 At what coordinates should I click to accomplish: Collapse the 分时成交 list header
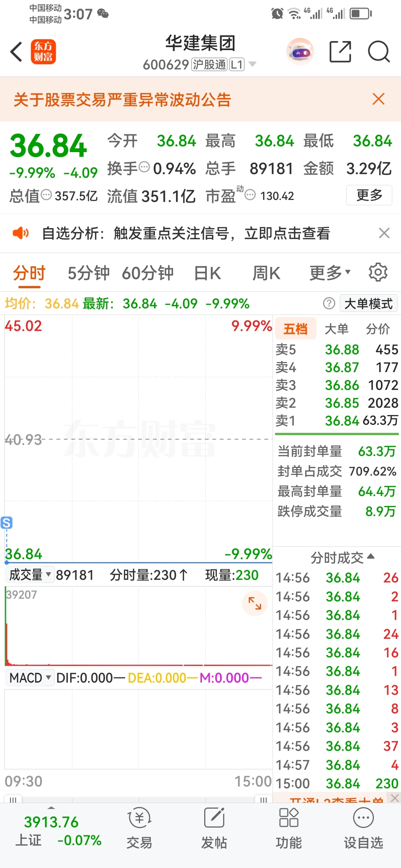click(x=342, y=557)
